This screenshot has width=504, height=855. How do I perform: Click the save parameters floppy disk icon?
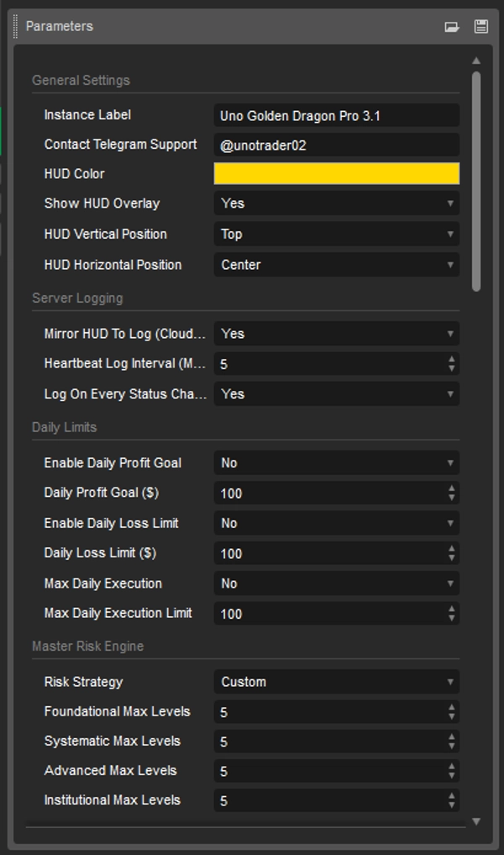(x=481, y=26)
